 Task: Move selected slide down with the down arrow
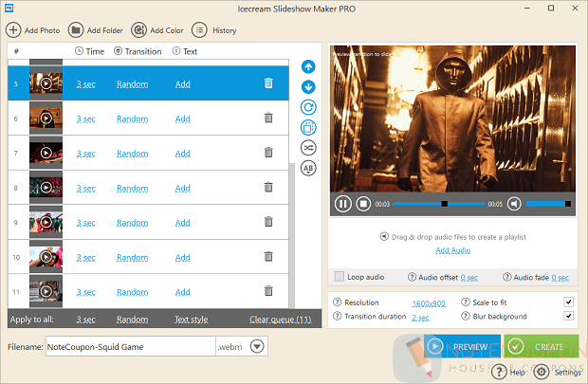[308, 87]
